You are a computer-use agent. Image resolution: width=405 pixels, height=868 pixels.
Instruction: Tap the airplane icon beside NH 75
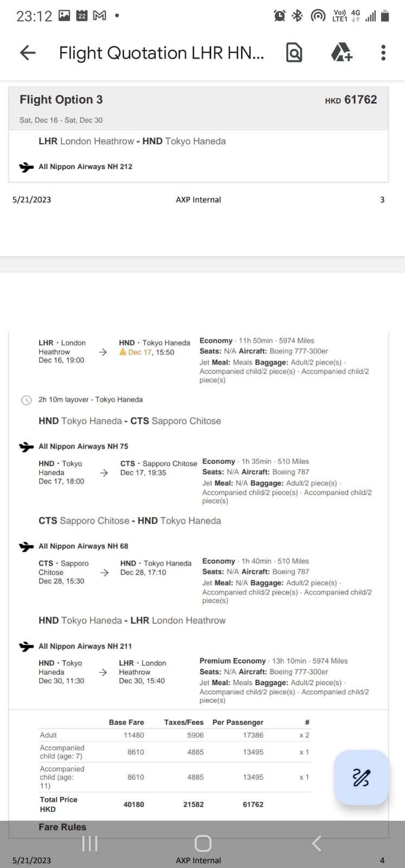pos(26,447)
